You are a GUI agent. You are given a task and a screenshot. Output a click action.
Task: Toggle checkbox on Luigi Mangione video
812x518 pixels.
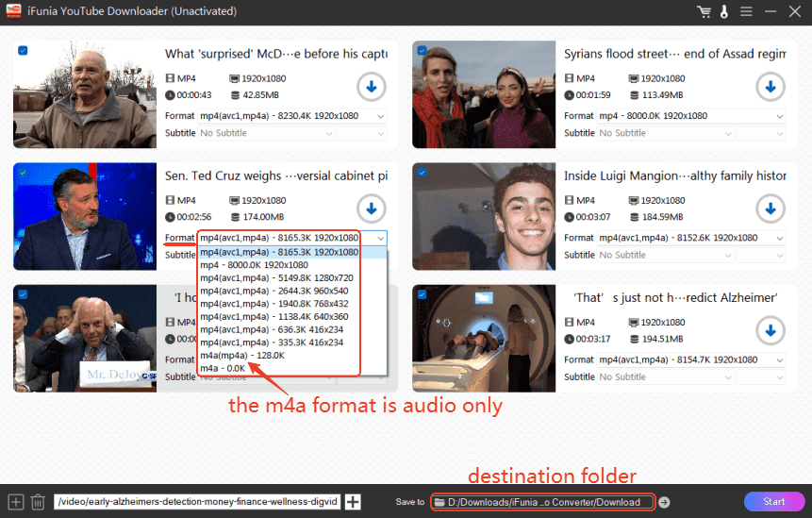point(422,173)
